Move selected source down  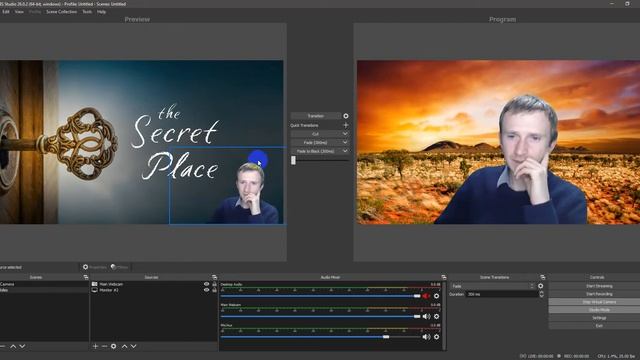(133, 346)
